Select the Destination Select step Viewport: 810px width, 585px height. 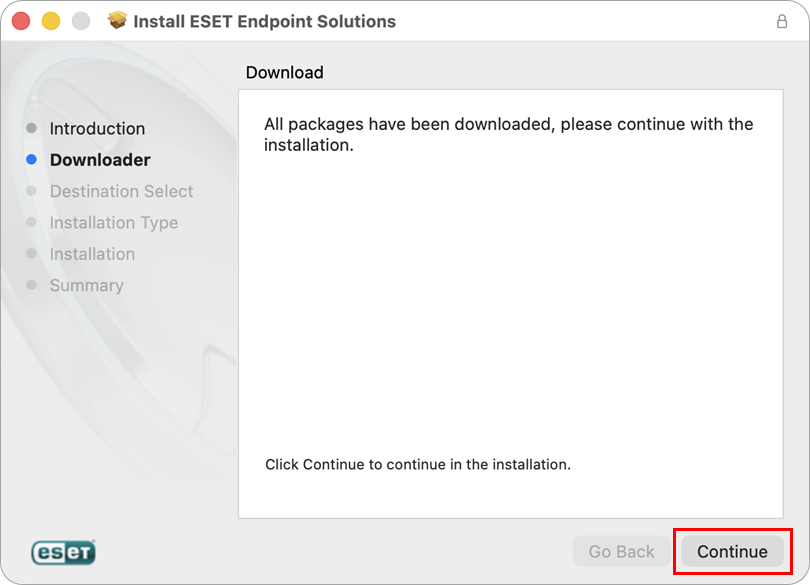pos(121,191)
